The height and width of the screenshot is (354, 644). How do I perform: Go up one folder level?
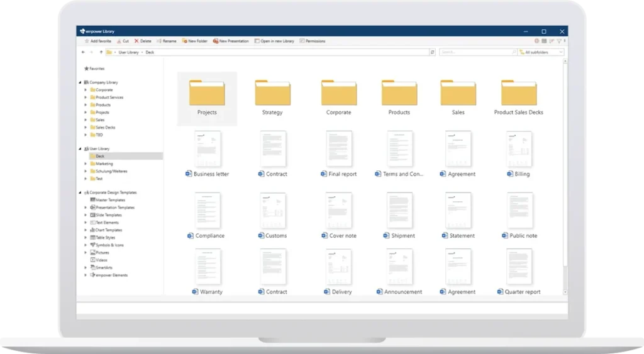(x=101, y=52)
